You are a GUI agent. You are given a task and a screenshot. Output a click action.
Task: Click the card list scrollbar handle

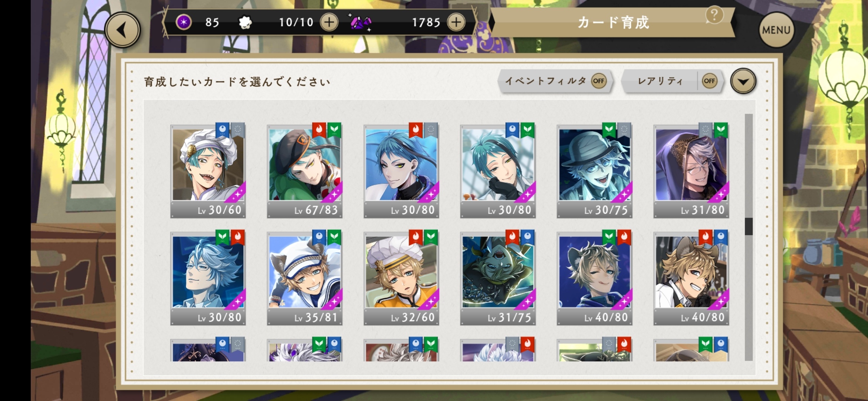tap(749, 226)
